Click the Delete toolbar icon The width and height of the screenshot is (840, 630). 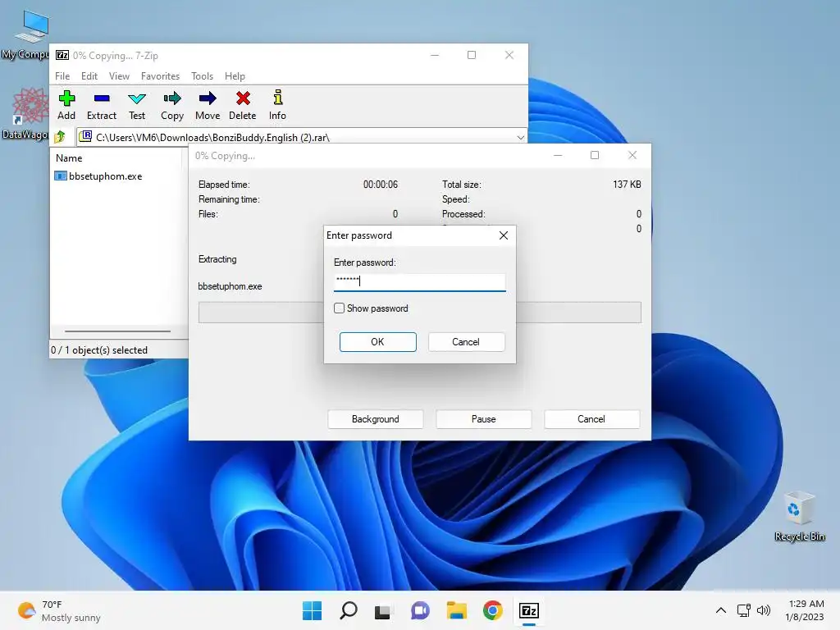click(x=243, y=105)
